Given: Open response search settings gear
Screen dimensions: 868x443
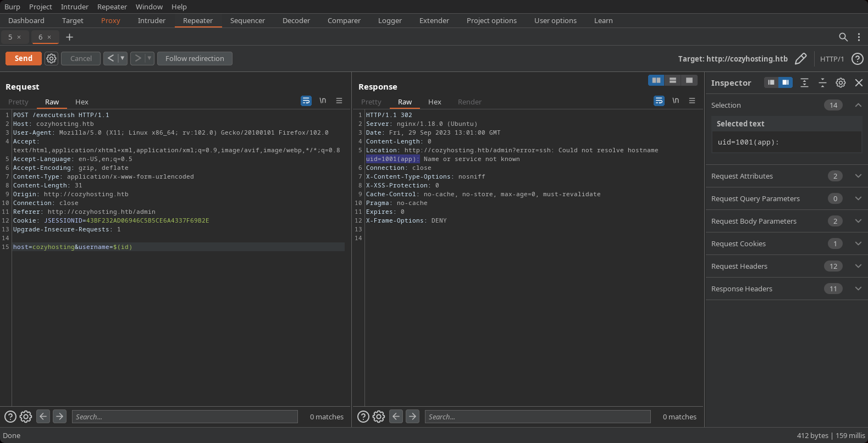Looking at the screenshot, I should [379, 417].
